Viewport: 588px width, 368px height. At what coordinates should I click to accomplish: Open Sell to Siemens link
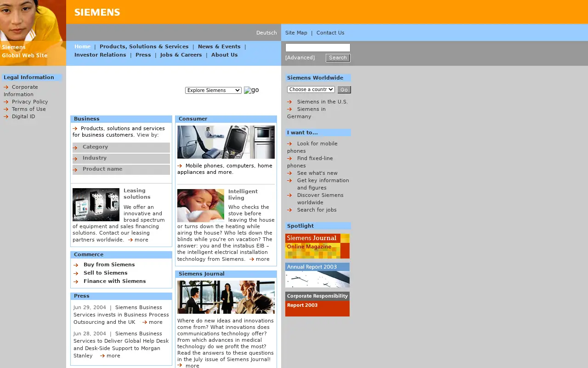click(106, 273)
